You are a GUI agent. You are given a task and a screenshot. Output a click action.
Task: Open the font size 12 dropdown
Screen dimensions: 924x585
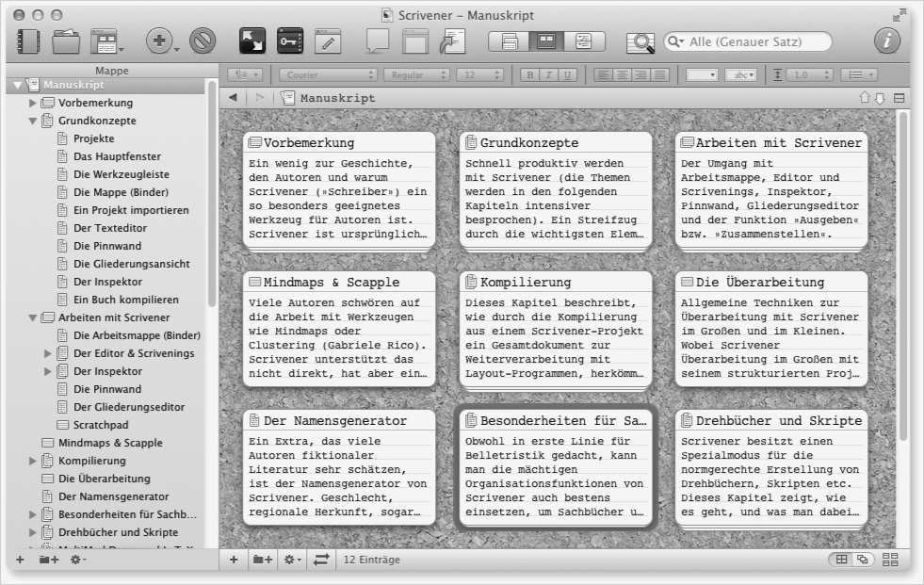pos(479,75)
